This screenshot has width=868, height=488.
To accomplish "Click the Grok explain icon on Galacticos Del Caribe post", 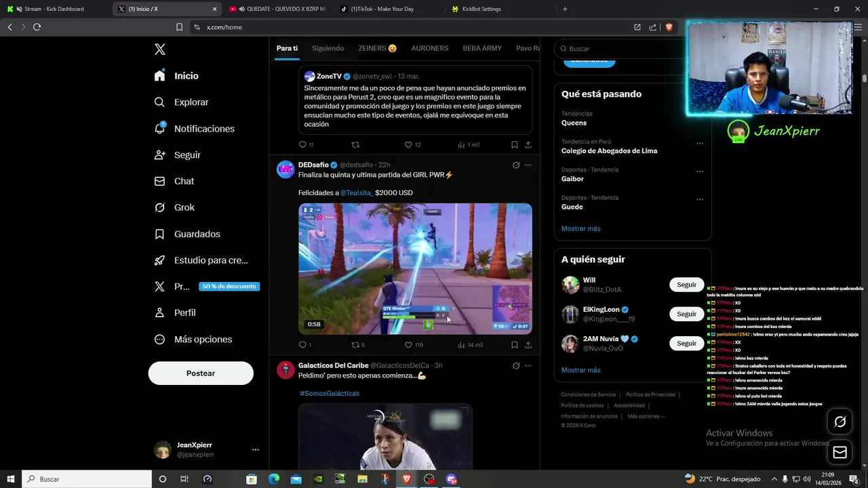I will 516,366.
